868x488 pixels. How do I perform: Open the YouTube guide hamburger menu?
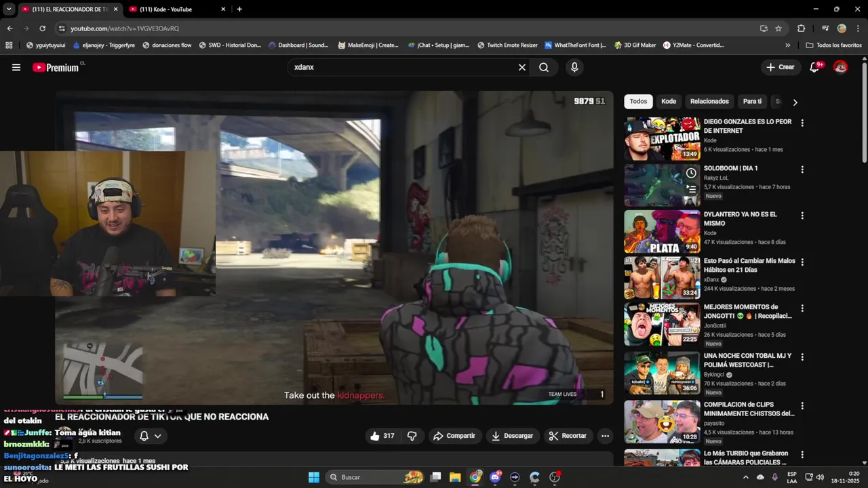pos(16,67)
